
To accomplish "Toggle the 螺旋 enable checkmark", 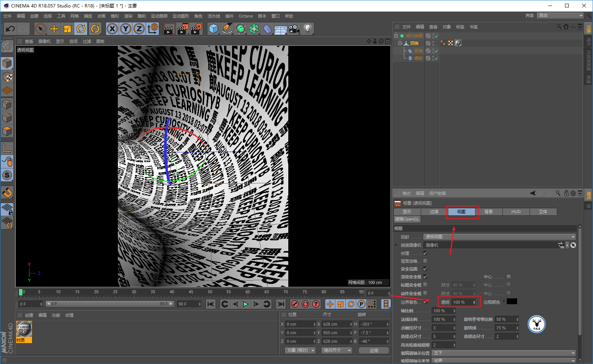I will [436, 58].
